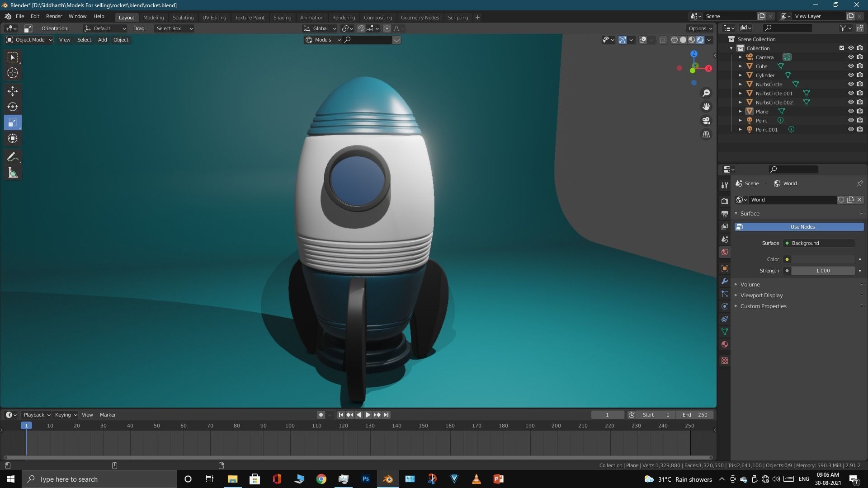Switch to wireframe viewport shading
This screenshot has height=488, width=868.
tap(675, 40)
